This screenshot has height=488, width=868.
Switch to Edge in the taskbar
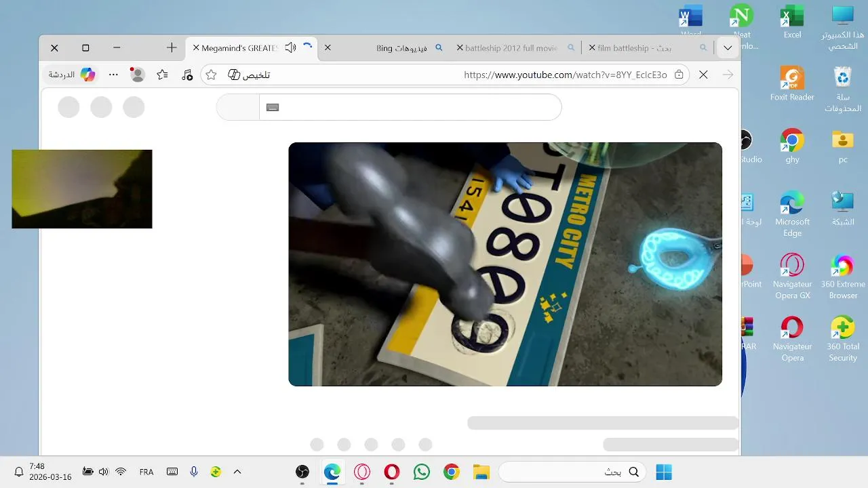[x=332, y=472]
